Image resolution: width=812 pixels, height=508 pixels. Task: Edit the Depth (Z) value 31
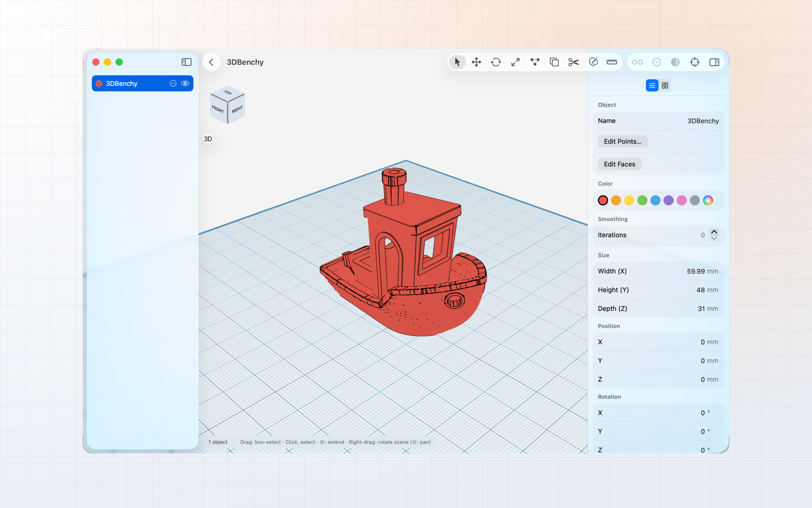coord(701,309)
